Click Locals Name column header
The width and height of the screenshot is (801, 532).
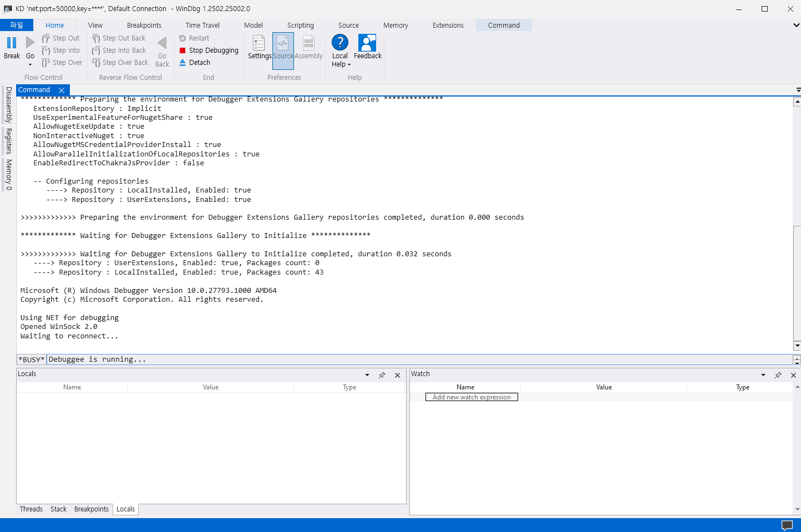point(72,387)
